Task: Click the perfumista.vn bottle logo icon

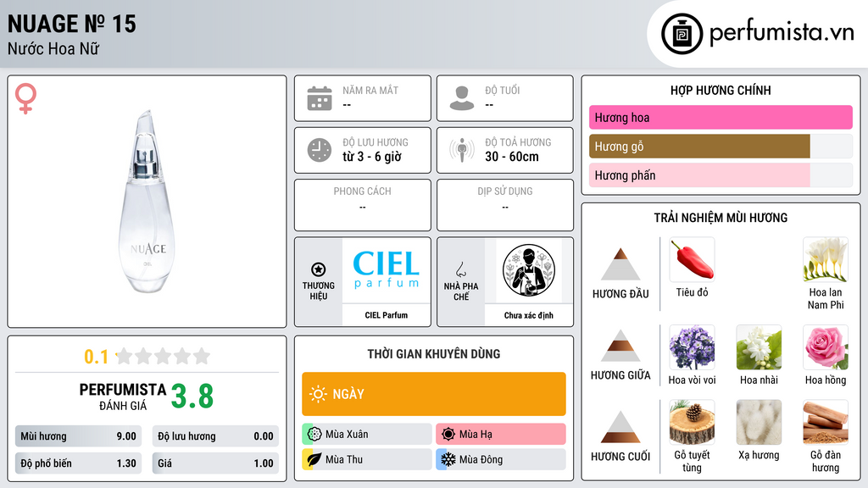Action: click(682, 34)
